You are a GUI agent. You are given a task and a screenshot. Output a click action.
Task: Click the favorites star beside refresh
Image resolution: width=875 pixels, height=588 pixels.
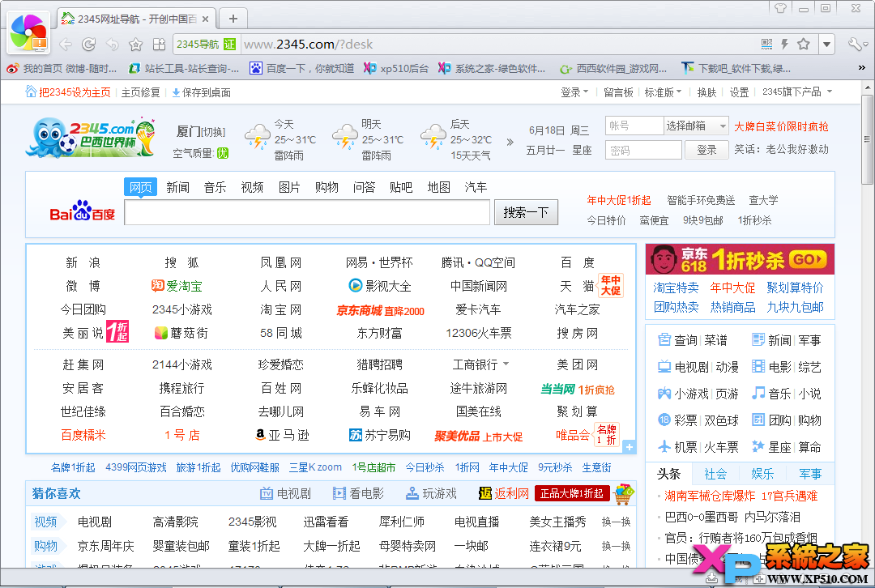135,44
